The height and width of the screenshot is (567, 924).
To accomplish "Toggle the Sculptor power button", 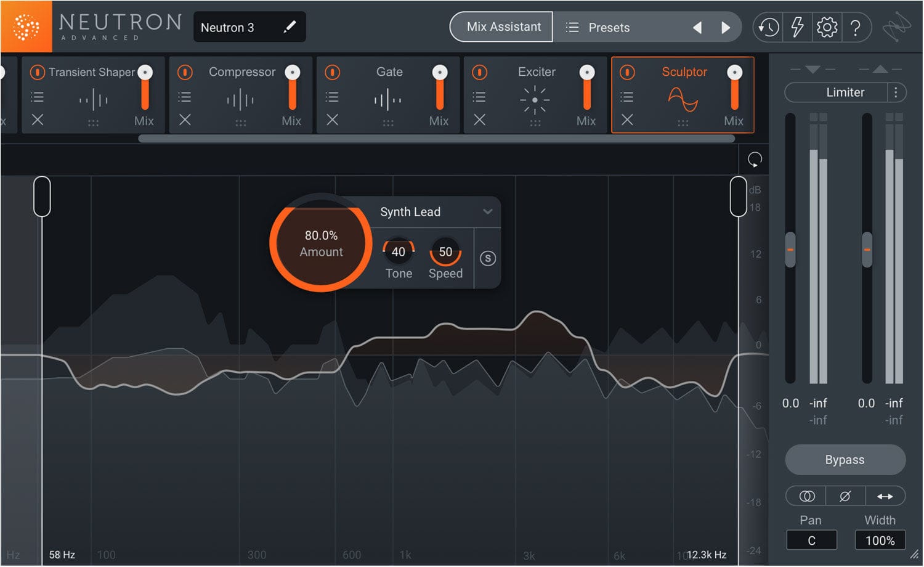I will [x=627, y=72].
